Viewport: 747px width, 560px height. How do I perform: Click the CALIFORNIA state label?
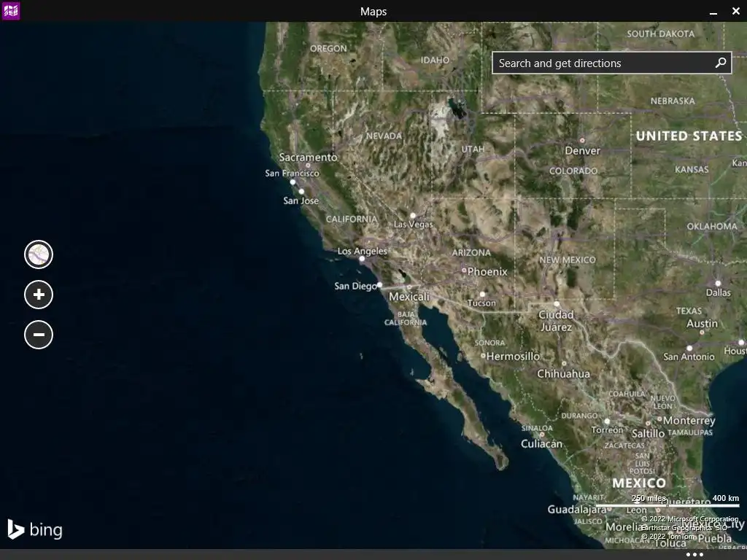[352, 219]
